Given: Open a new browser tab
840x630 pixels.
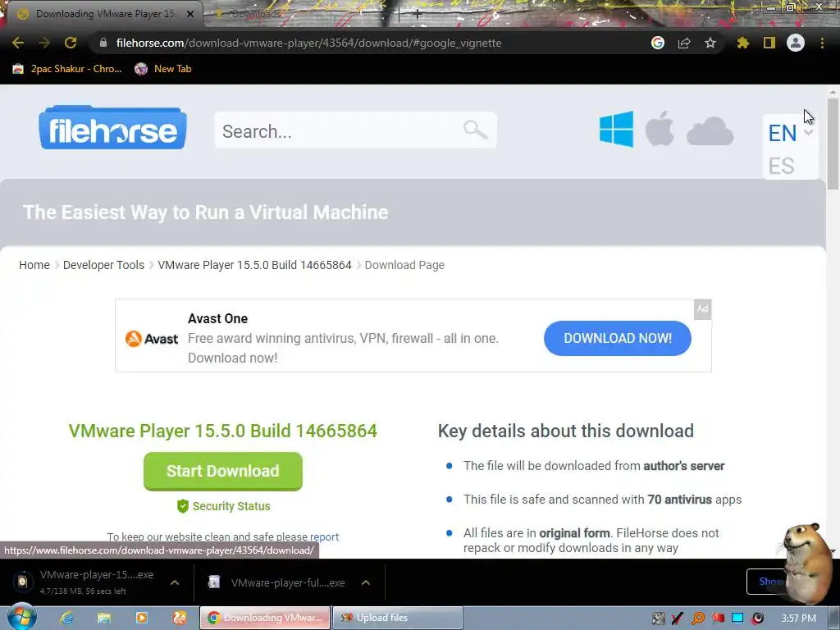Looking at the screenshot, I should click(x=418, y=15).
